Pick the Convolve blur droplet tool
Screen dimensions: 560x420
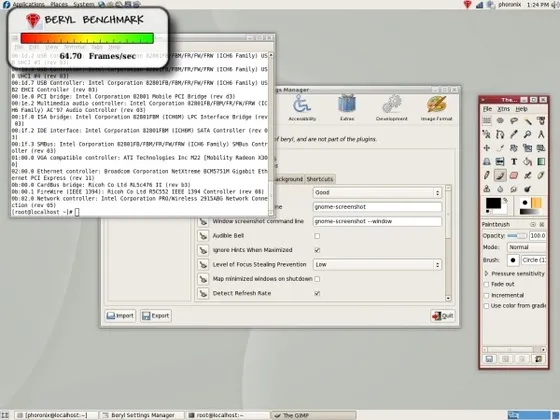(x=500, y=189)
